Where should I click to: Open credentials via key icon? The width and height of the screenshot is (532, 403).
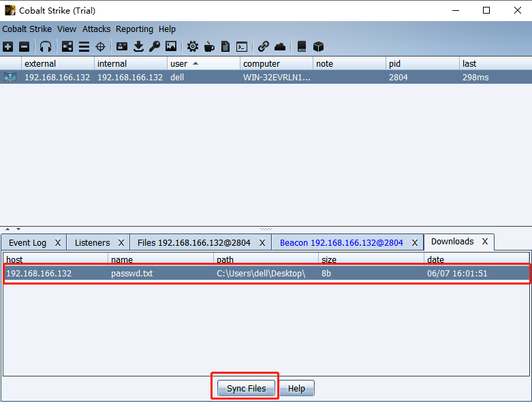[x=155, y=46]
